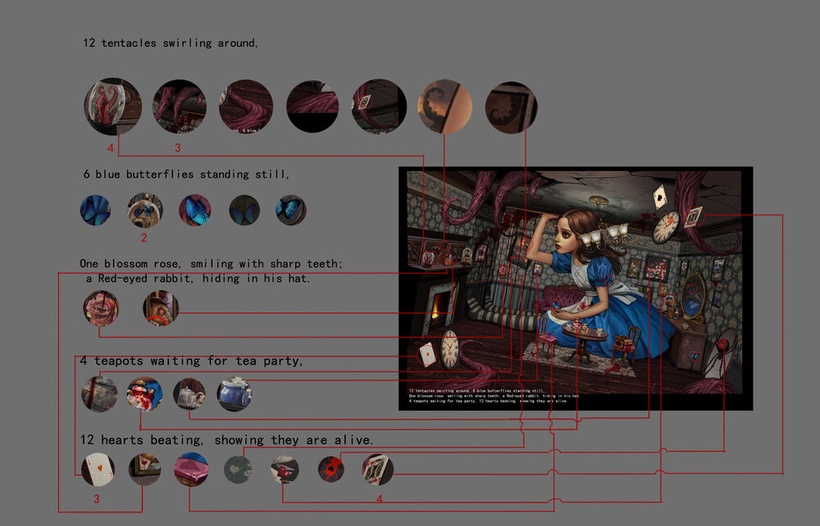820x526 pixels.
Task: Select the line '6 blue butterflies standing still,'
Action: click(x=186, y=174)
